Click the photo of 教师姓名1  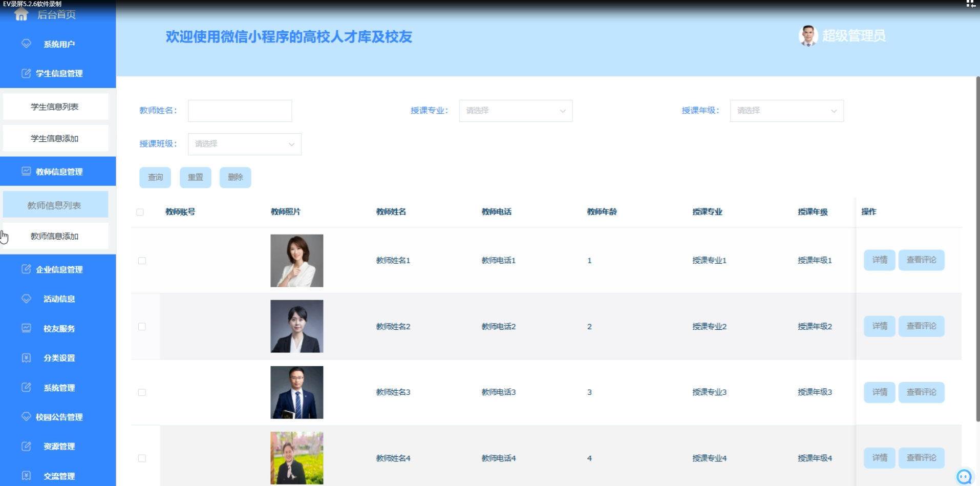click(x=297, y=261)
